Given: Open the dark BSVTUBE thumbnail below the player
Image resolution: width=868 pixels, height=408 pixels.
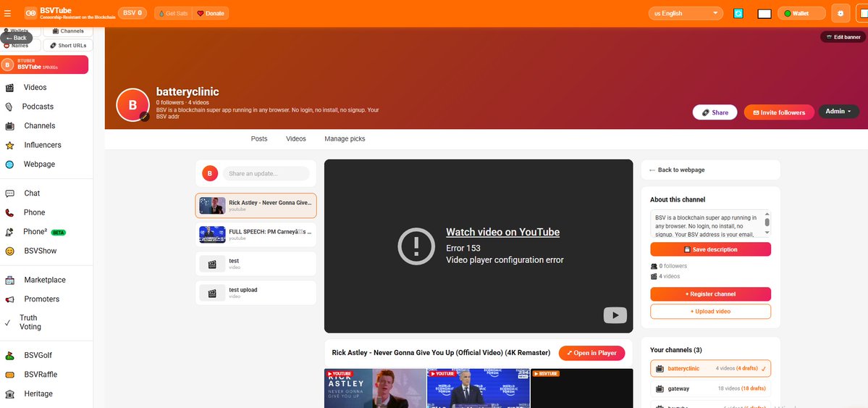Looking at the screenshot, I should [x=581, y=388].
